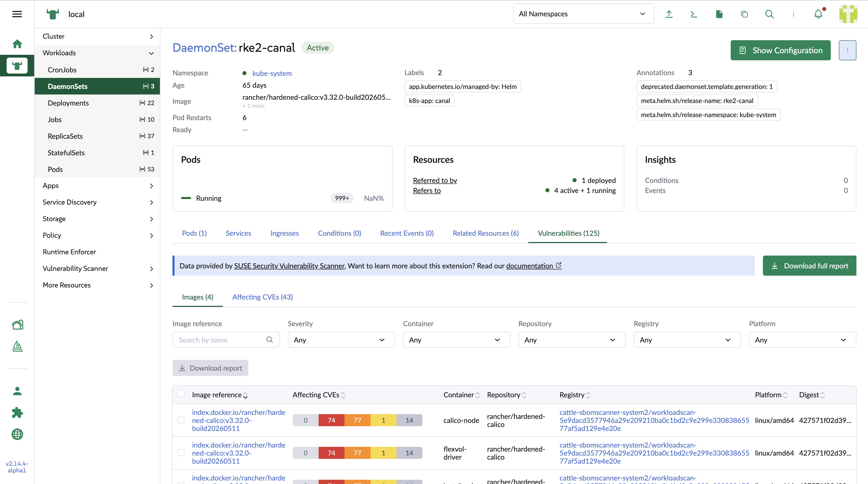
Task: Open SUSE Security Vulnerability Scanner link
Action: point(289,266)
